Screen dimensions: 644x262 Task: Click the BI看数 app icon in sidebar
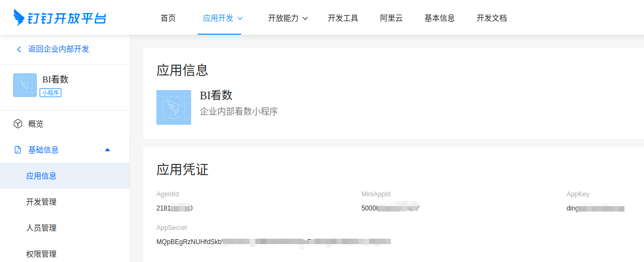(x=25, y=85)
